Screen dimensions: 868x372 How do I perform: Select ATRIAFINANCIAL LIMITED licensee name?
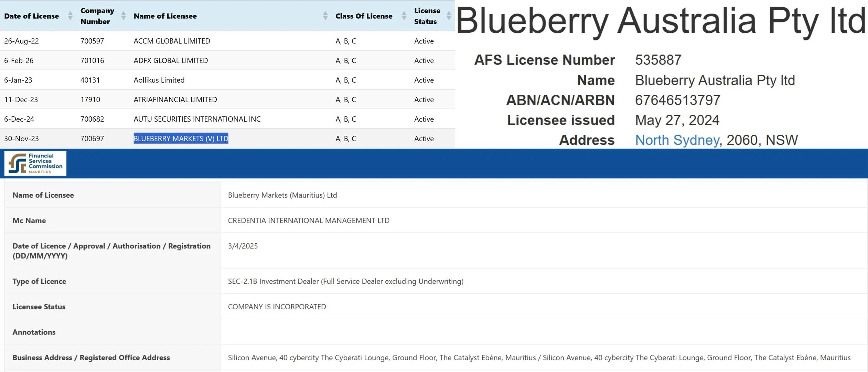175,100
